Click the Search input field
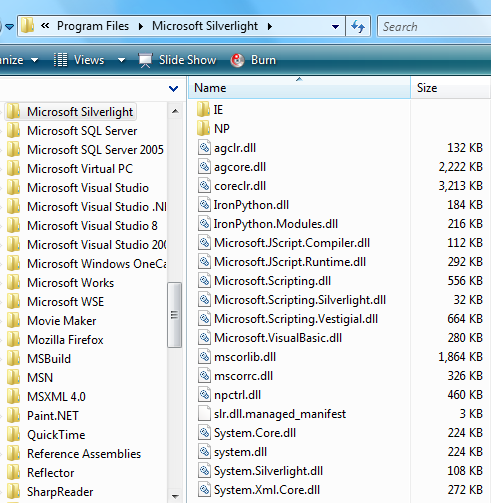Viewport: 491px width, 503px height. pyautogui.click(x=434, y=26)
